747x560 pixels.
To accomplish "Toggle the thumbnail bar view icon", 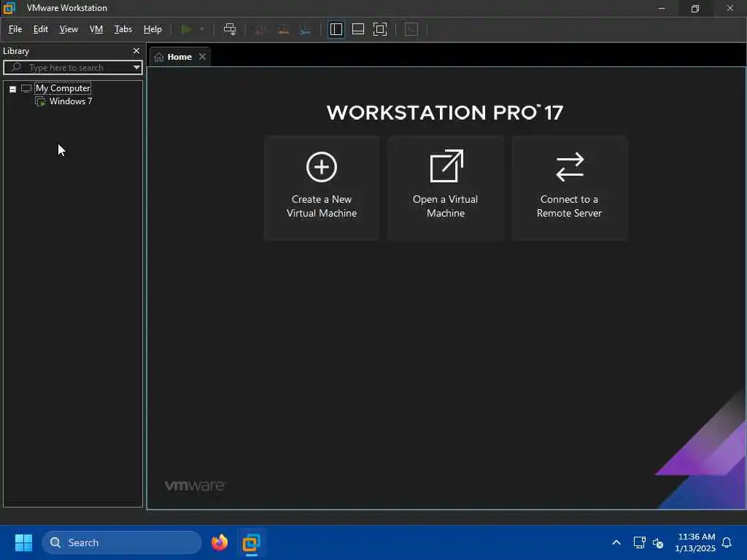I will click(357, 29).
